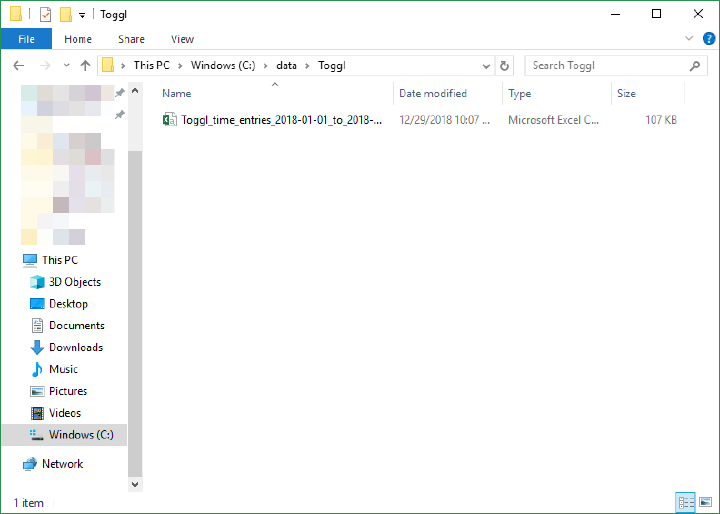
Task: Open the Home ribbon tab
Action: [x=78, y=39]
